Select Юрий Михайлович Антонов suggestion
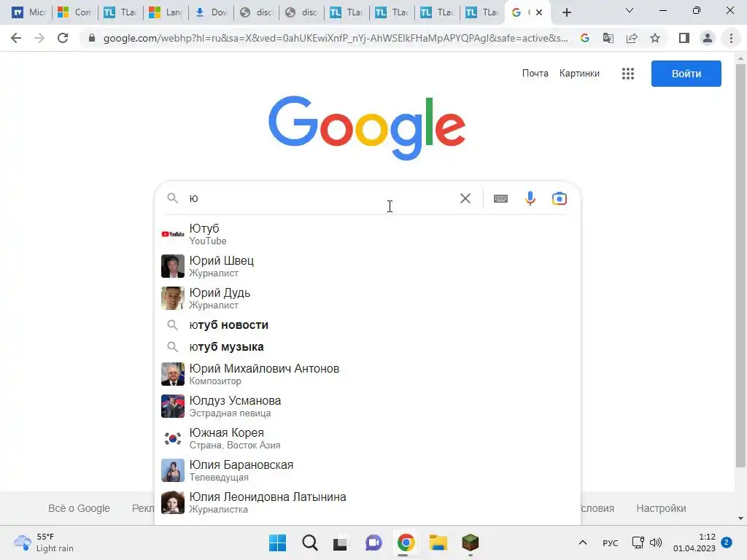 [368, 374]
